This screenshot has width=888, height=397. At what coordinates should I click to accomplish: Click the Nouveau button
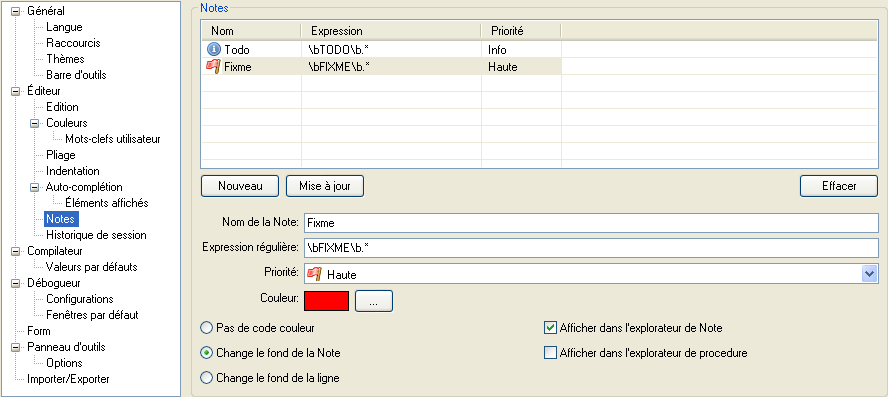pos(240,186)
